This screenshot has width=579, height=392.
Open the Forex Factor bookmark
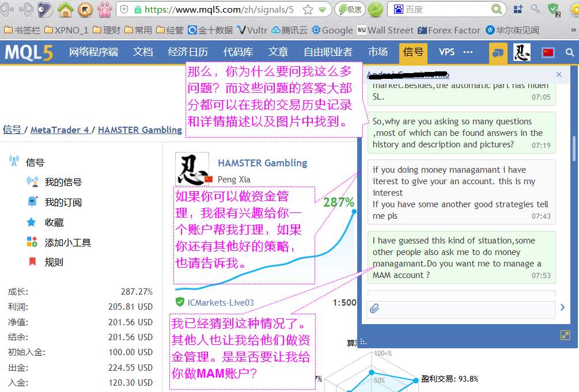pos(449,31)
